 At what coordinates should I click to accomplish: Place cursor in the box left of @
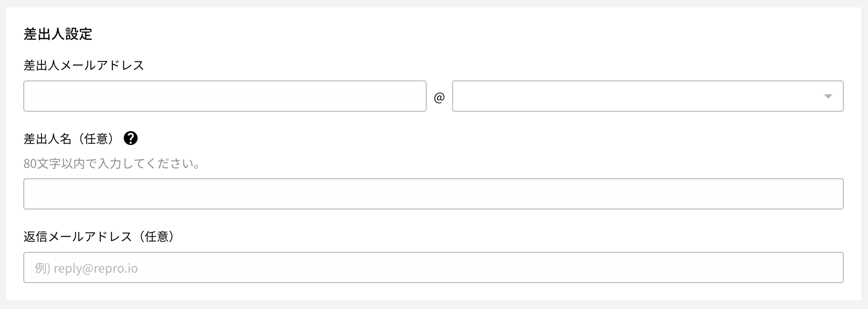(x=225, y=96)
